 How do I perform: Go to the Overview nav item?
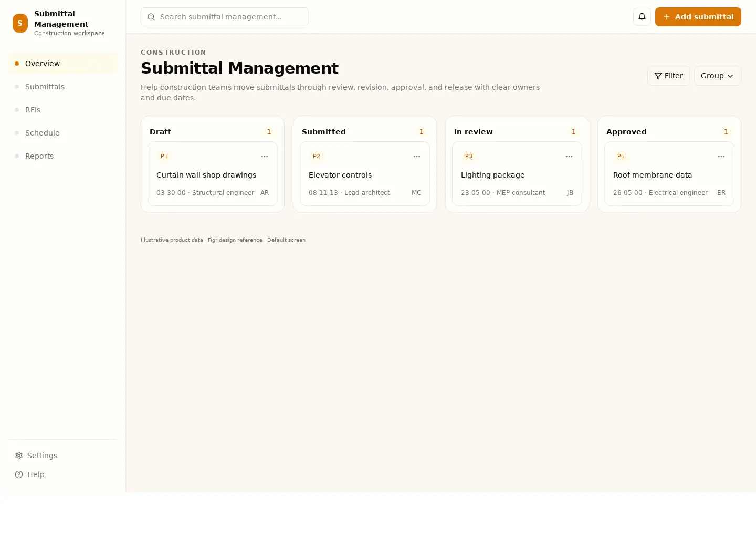62,64
